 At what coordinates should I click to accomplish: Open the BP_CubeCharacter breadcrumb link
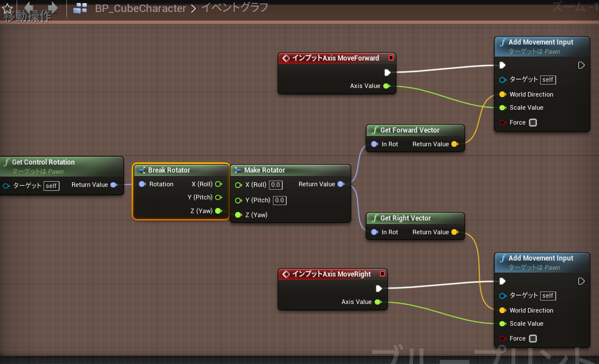click(x=140, y=8)
